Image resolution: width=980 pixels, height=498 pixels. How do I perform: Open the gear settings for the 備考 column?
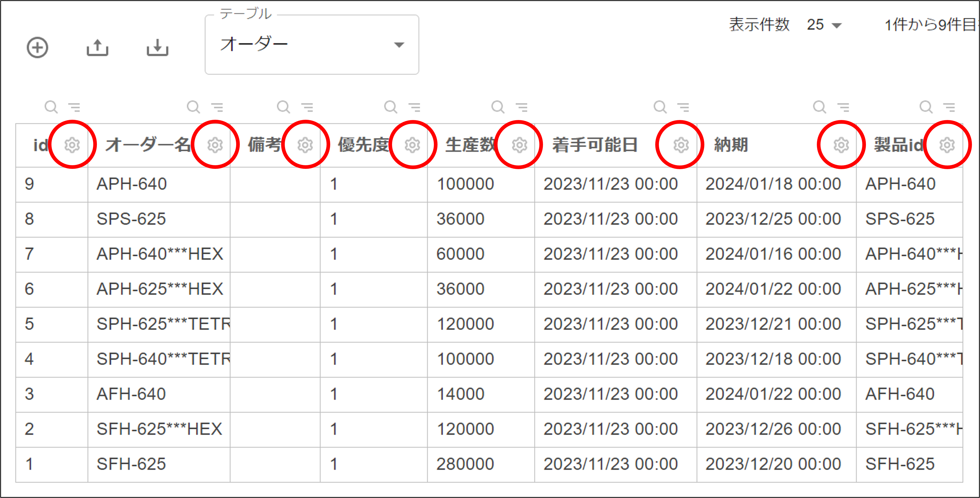coord(305,145)
